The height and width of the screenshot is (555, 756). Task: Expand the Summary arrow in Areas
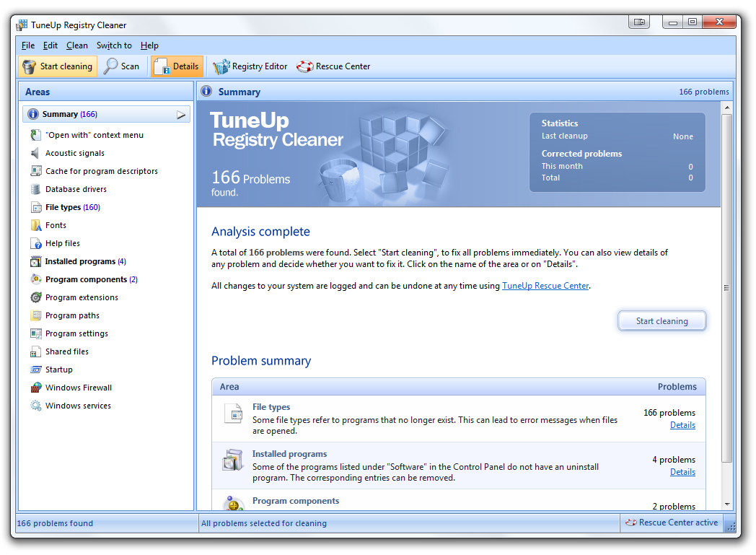click(x=181, y=115)
